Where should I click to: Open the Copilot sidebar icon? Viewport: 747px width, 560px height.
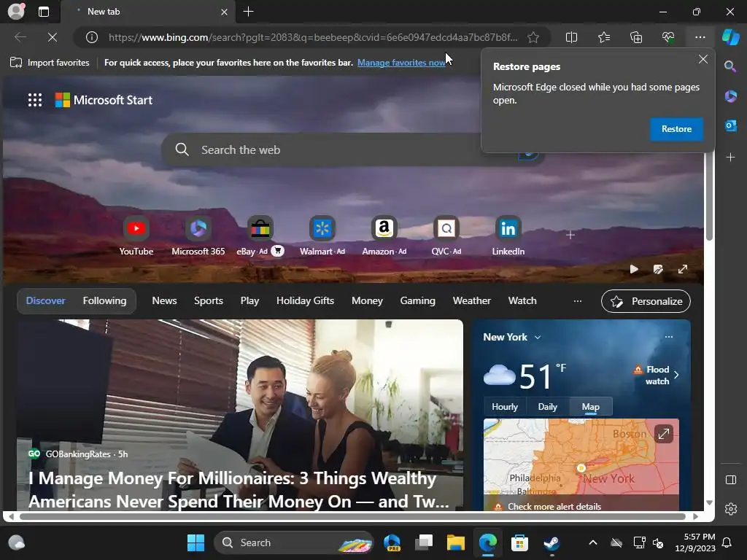730,37
